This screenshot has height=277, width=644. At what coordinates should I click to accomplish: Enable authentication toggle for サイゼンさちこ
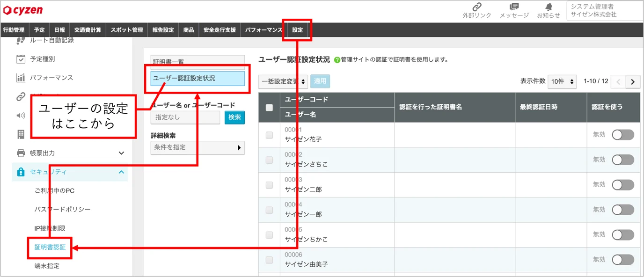pos(623,160)
